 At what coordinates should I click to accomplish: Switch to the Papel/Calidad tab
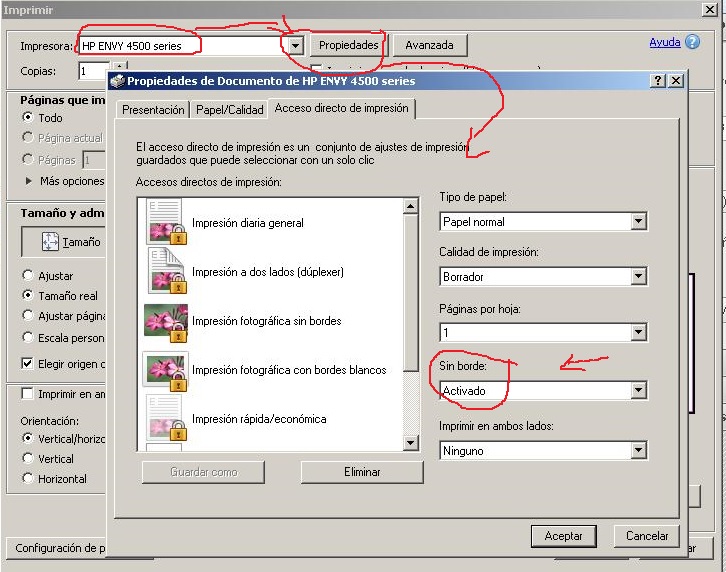230,110
